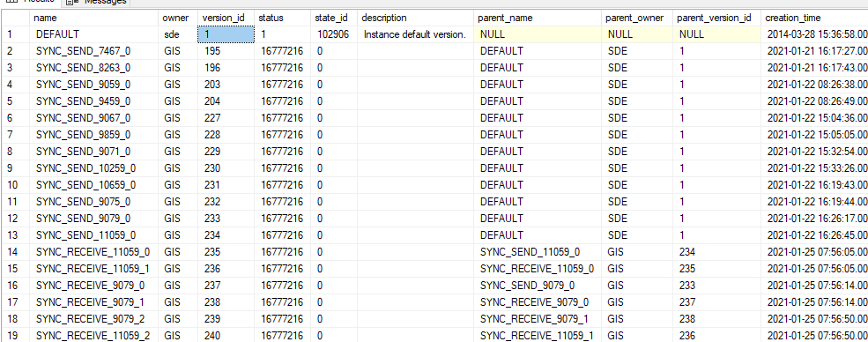Click version_id cell 229

(x=226, y=151)
